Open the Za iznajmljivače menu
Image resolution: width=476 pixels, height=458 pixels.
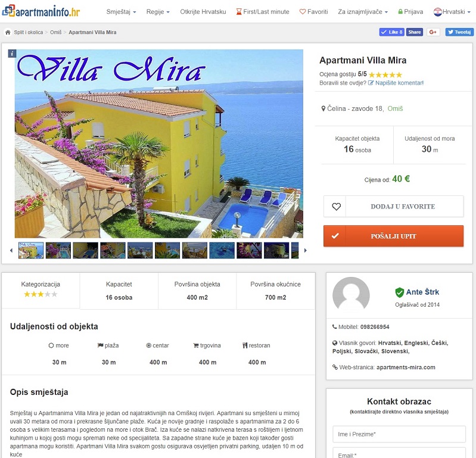coord(363,12)
